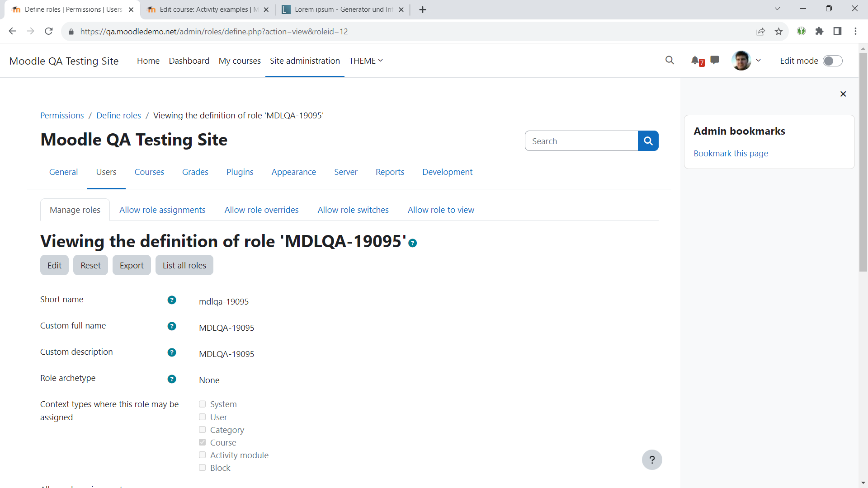View site info lock icon
Viewport: 868px width, 488px height.
pyautogui.click(x=71, y=32)
